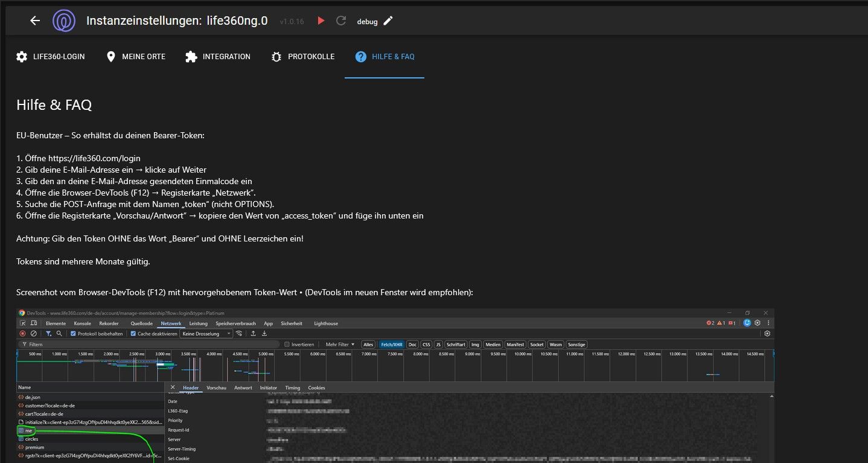Click the DevTools settings gear icon

coord(757,324)
